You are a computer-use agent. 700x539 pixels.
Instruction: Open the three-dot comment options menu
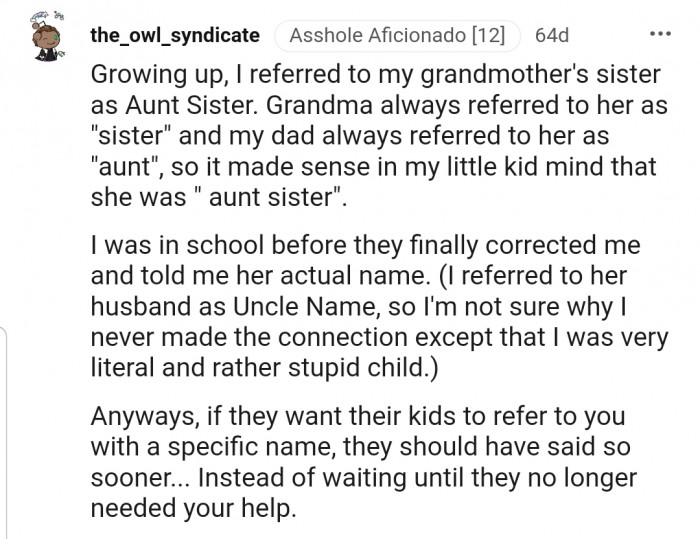click(x=660, y=33)
